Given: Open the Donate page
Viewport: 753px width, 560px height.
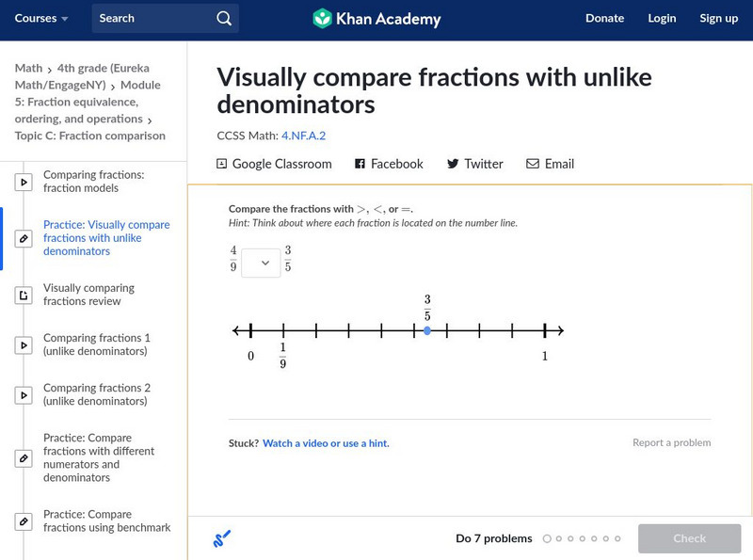Looking at the screenshot, I should (604, 18).
